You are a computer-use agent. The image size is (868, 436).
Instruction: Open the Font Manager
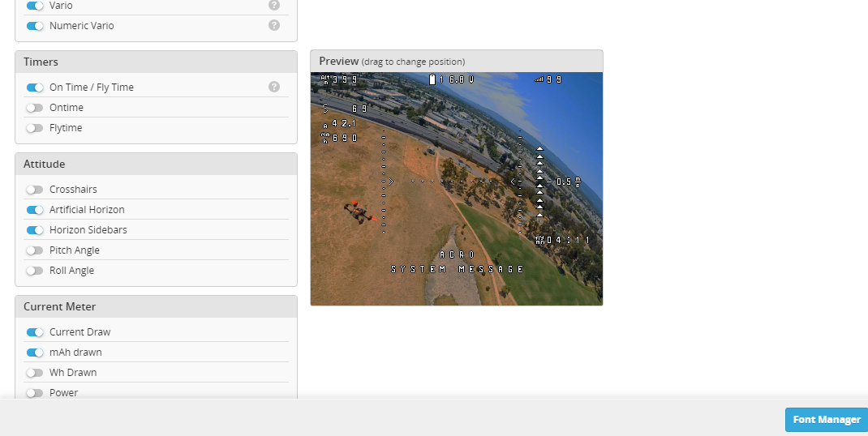pyautogui.click(x=827, y=420)
